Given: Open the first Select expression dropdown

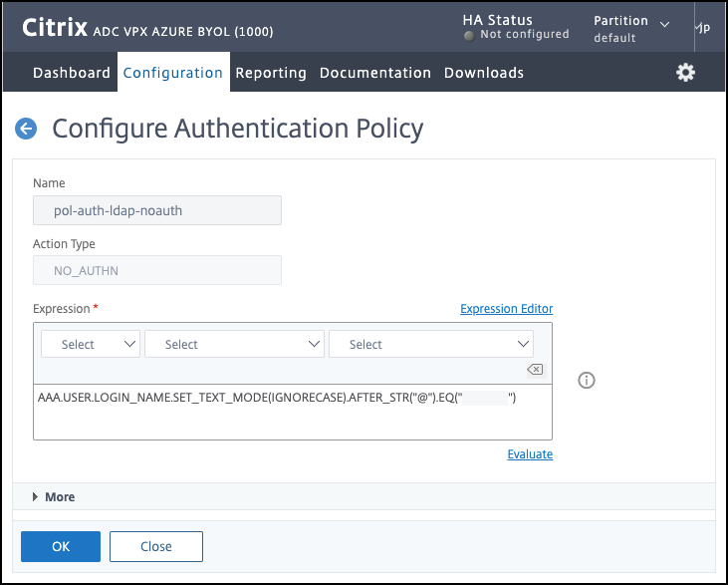Looking at the screenshot, I should point(91,344).
